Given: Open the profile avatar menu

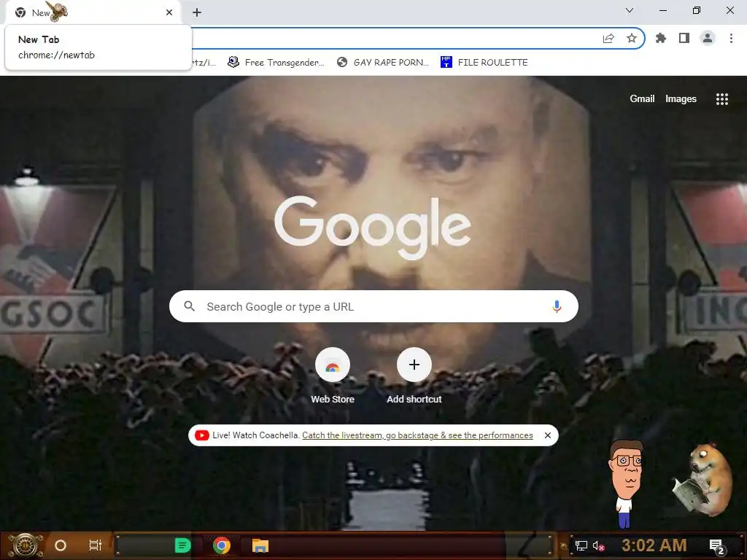Looking at the screenshot, I should pyautogui.click(x=708, y=38).
